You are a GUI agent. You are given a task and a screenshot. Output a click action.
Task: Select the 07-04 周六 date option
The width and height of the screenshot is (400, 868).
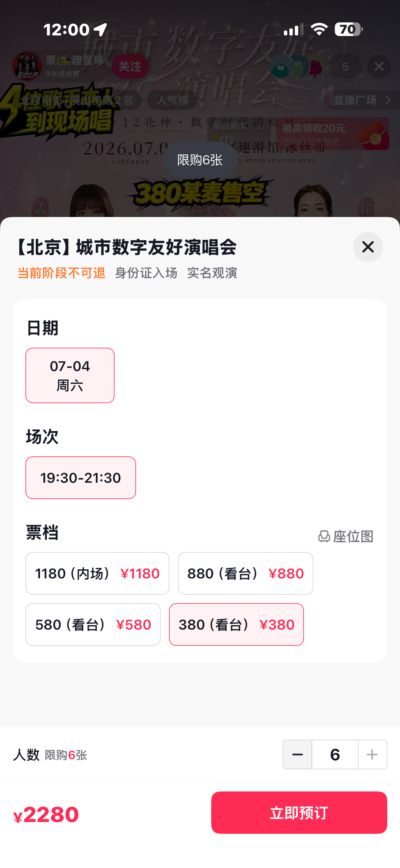(x=70, y=375)
